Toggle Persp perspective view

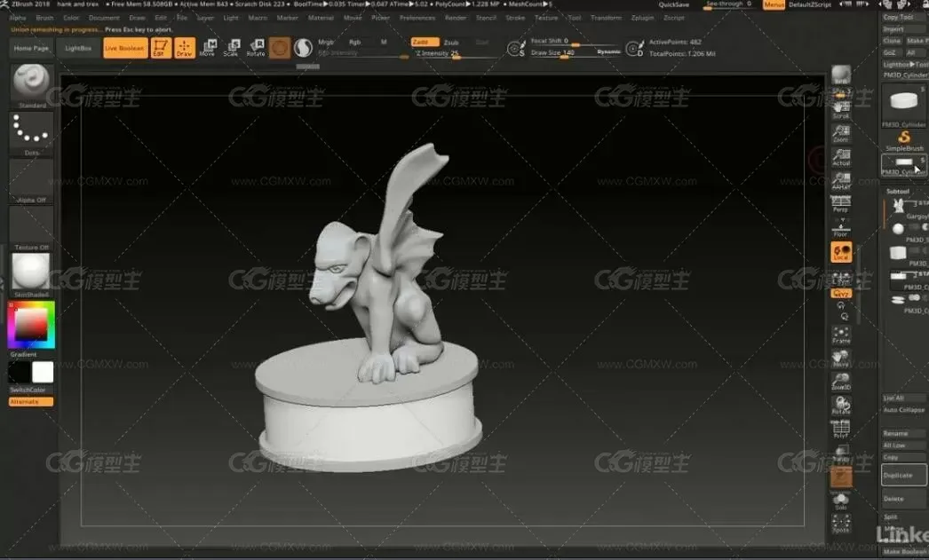841,203
